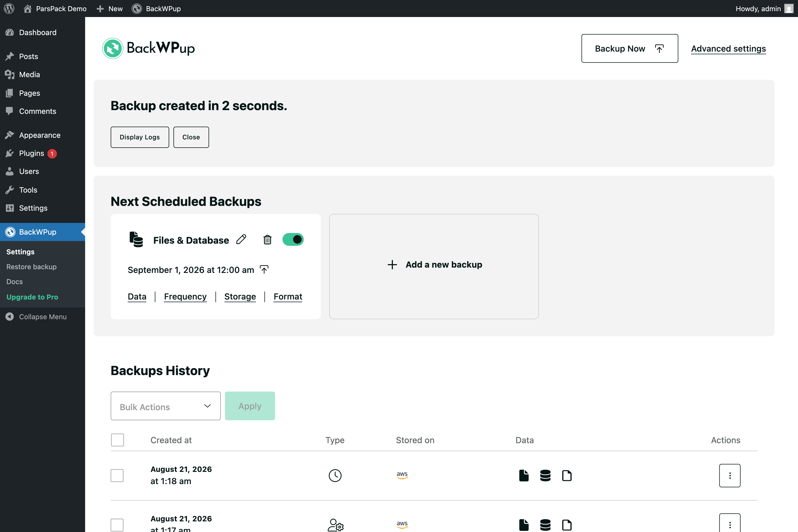Click the ParsPack Demo home icon
Screen dimensions: 798x532
[x=27, y=9]
